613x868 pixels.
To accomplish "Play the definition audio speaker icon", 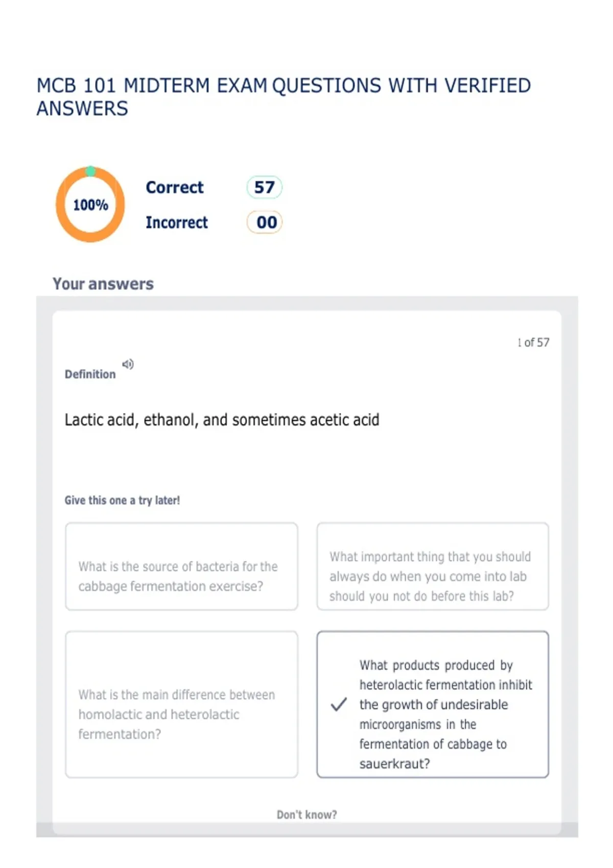I will point(128,364).
